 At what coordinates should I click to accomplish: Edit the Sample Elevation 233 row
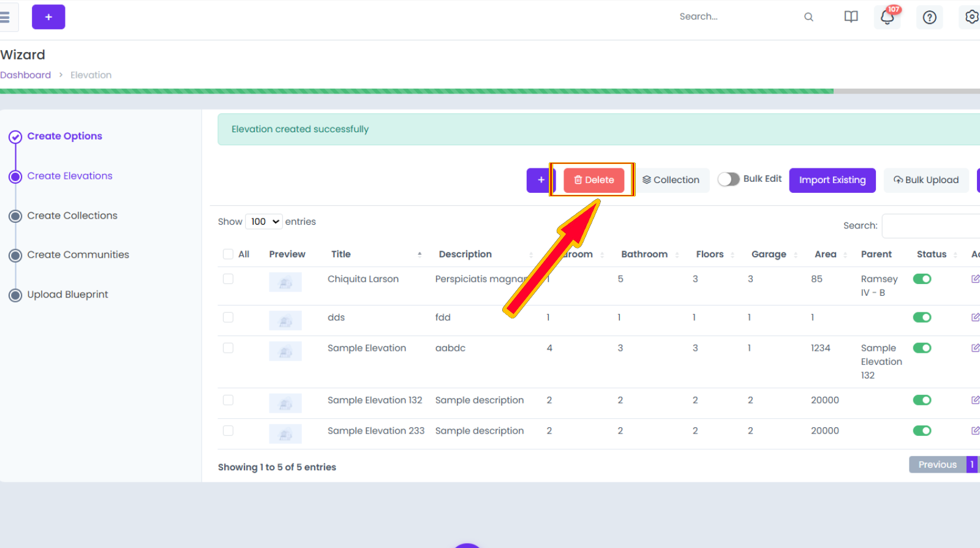[975, 430]
